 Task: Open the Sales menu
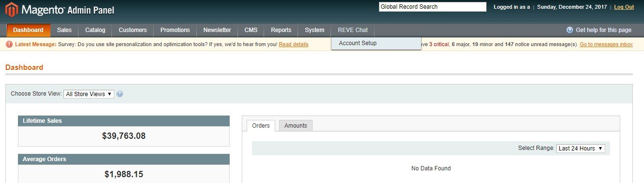[x=64, y=30]
